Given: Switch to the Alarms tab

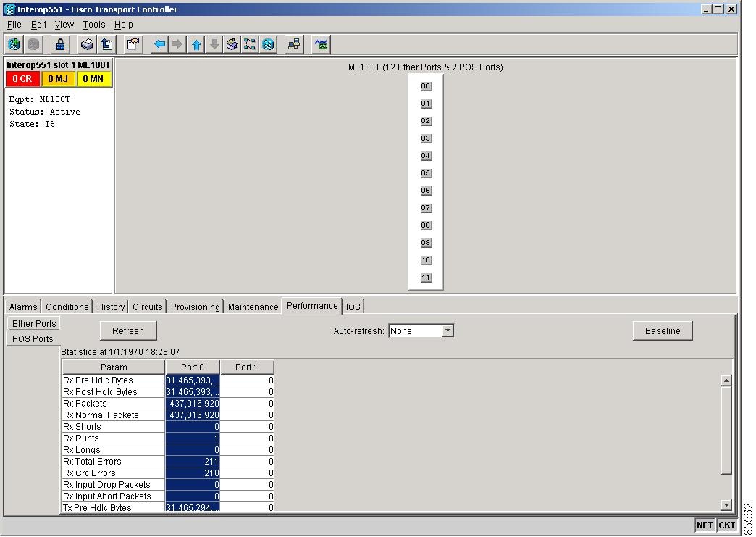Looking at the screenshot, I should [22, 307].
